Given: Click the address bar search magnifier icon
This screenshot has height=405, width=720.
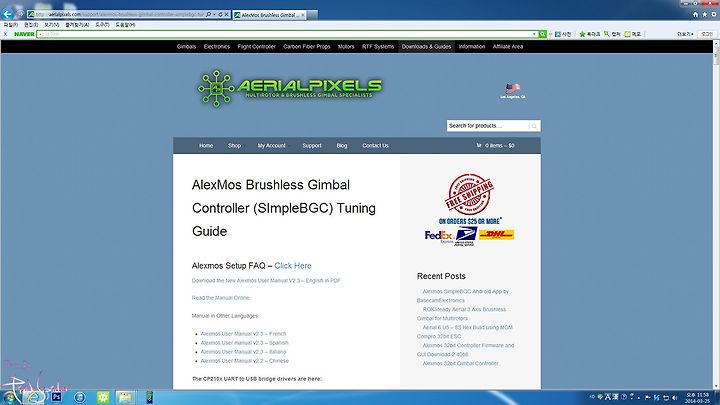Looking at the screenshot, I should pyautogui.click(x=208, y=14).
